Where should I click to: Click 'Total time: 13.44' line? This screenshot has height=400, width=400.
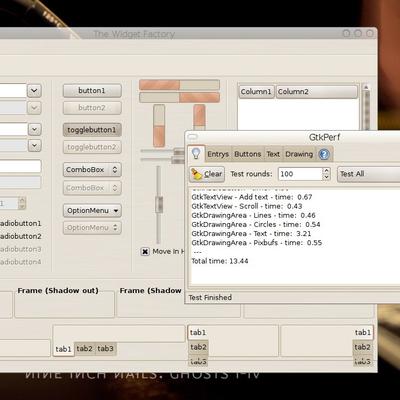point(220,261)
